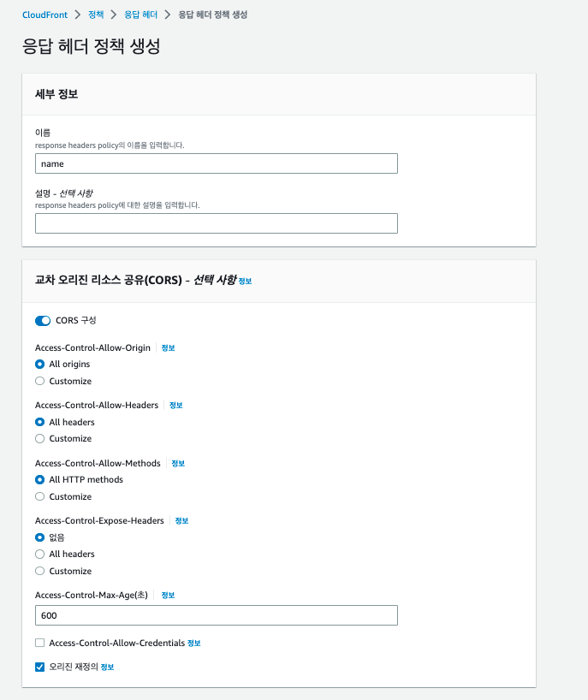Go to 정책 breadcrumb link
The width and height of the screenshot is (588, 700).
(x=96, y=15)
